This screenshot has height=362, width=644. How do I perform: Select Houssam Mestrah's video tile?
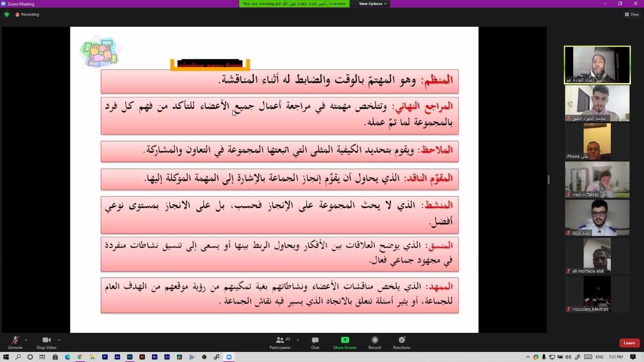pyautogui.click(x=597, y=294)
